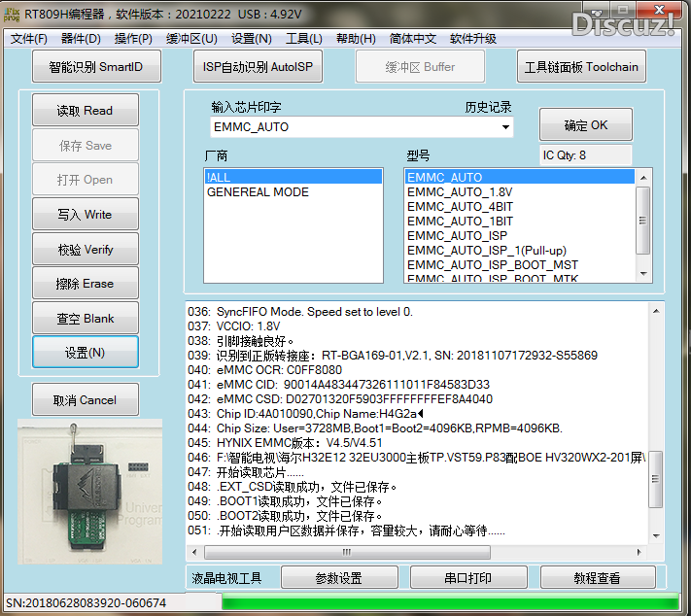Open the 文件(F) menu
Viewport: 691px width, 616px height.
click(29, 39)
